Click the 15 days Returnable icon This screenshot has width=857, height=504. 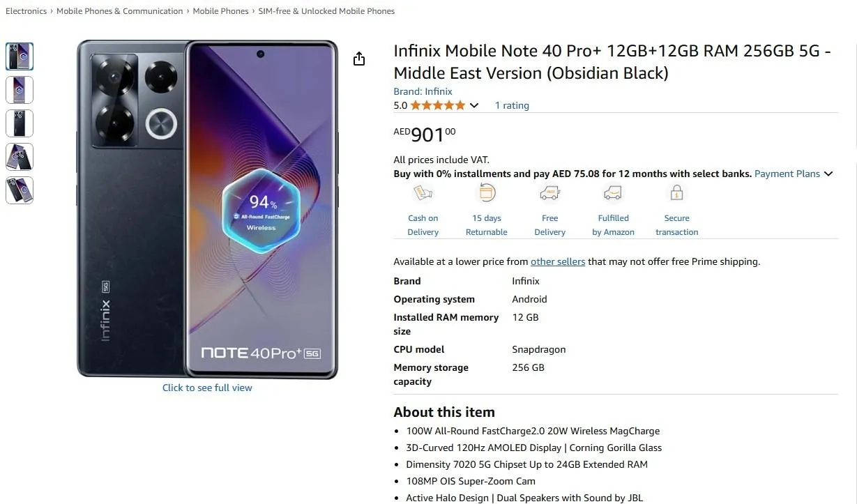point(486,192)
